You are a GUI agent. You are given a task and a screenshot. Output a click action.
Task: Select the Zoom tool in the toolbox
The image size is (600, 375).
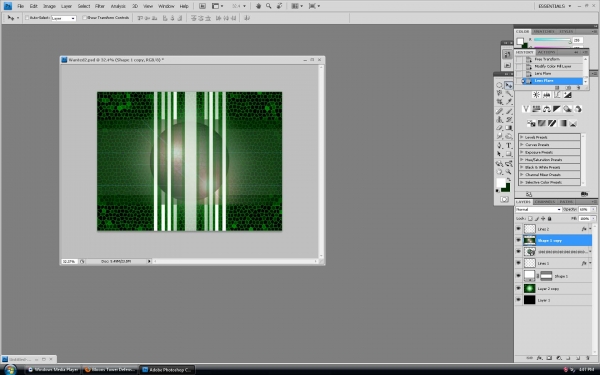(x=509, y=172)
